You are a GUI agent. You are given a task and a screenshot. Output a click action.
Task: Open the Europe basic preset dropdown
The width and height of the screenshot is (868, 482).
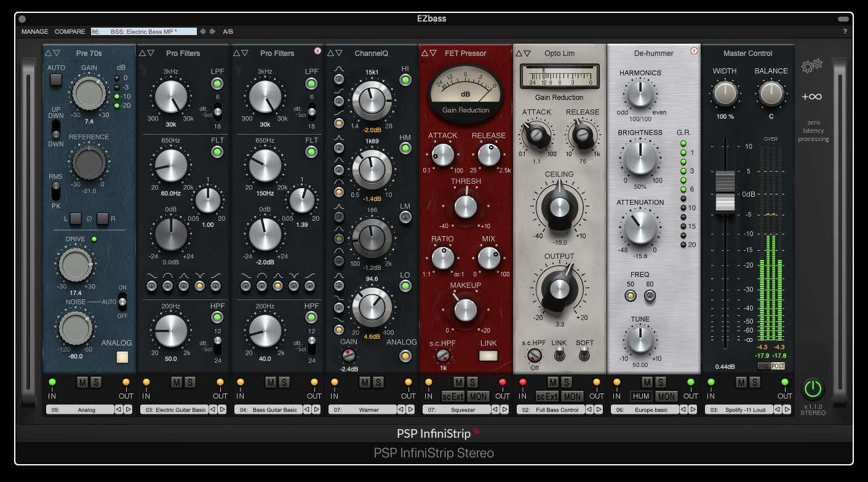[x=645, y=409]
